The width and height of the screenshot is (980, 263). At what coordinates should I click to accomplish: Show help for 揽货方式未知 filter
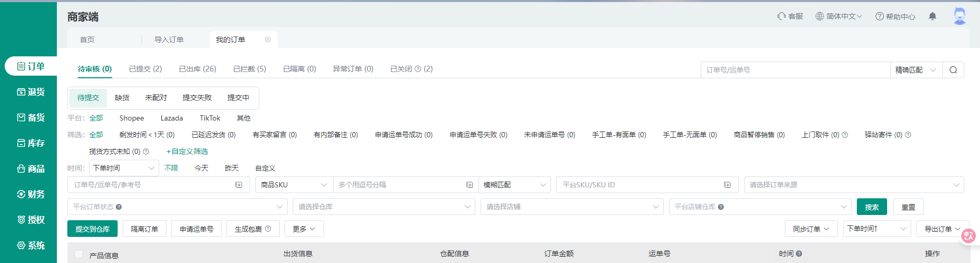(146, 151)
